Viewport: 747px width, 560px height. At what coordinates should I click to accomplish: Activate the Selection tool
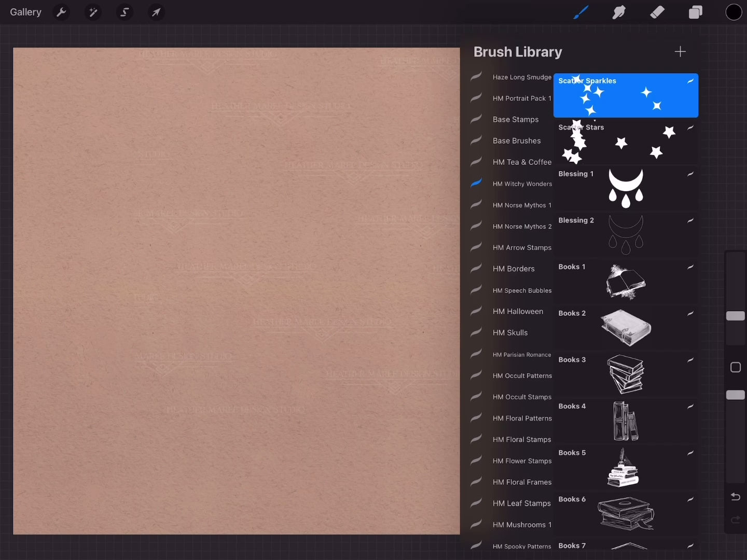coord(125,12)
